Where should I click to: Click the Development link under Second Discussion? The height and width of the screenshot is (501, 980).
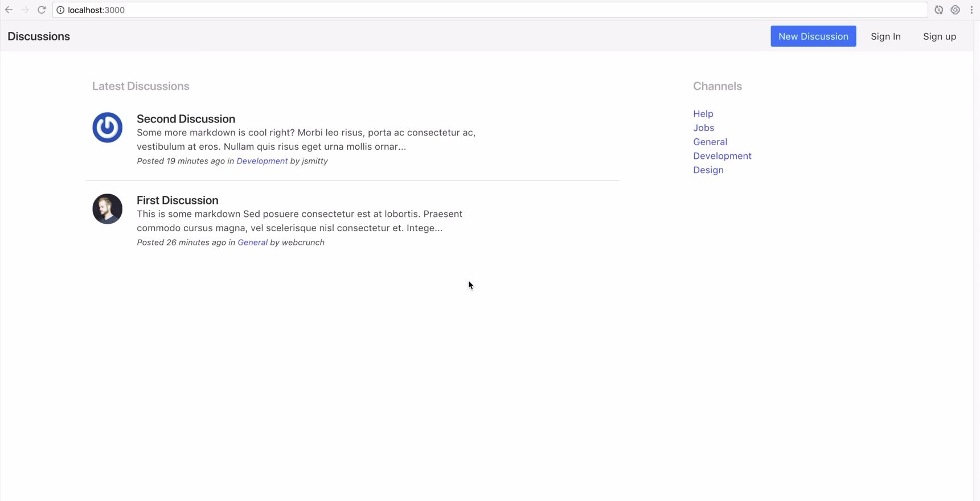click(x=262, y=161)
